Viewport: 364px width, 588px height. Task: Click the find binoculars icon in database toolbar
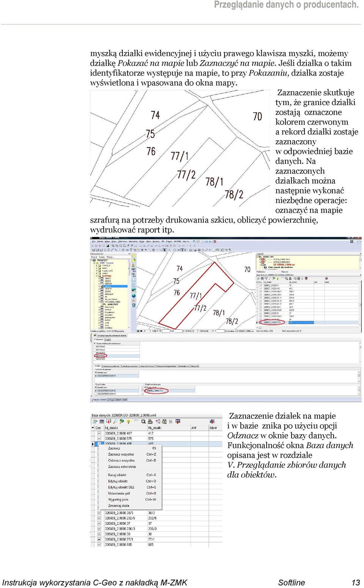(143, 421)
